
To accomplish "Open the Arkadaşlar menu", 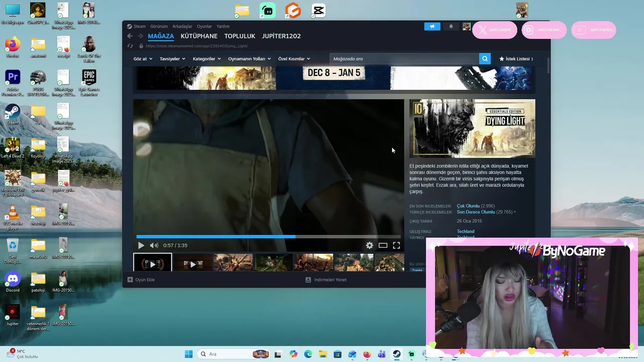I will (182, 26).
